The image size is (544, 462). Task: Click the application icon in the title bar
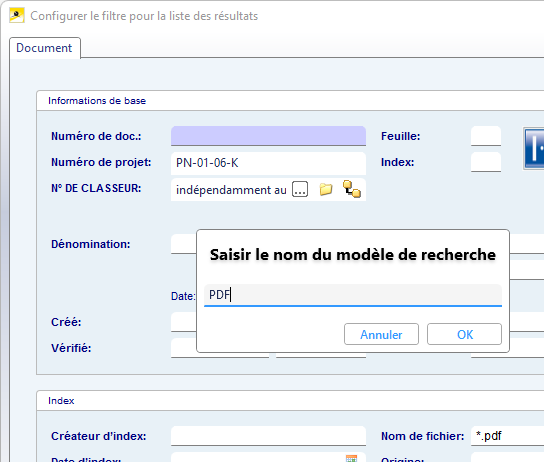[17, 16]
